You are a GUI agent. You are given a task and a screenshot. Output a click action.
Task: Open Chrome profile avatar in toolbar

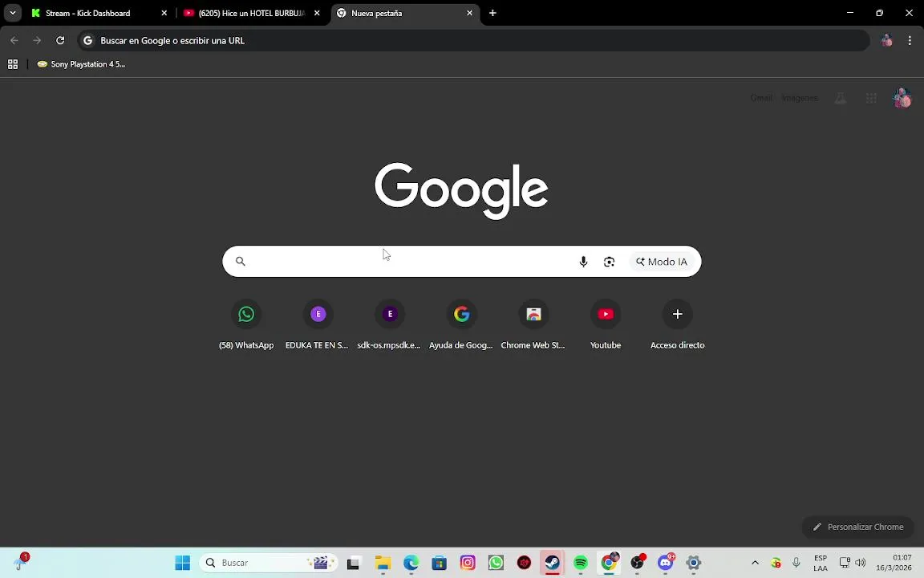885,40
